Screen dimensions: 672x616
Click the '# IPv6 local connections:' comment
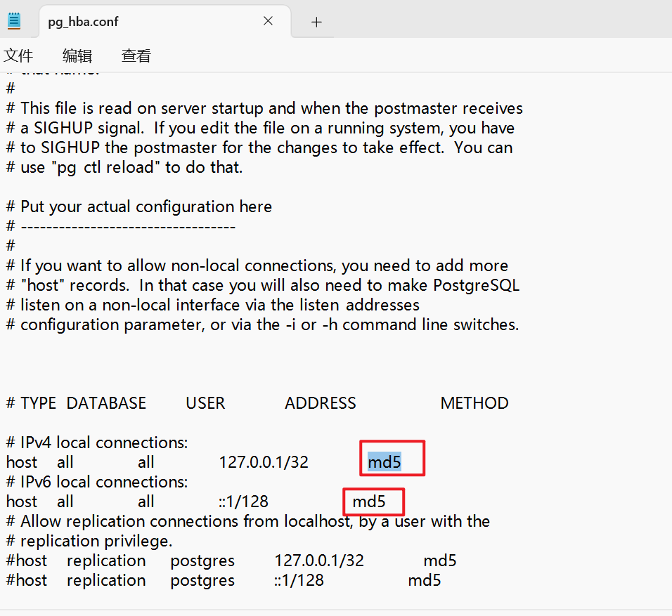pos(97,482)
